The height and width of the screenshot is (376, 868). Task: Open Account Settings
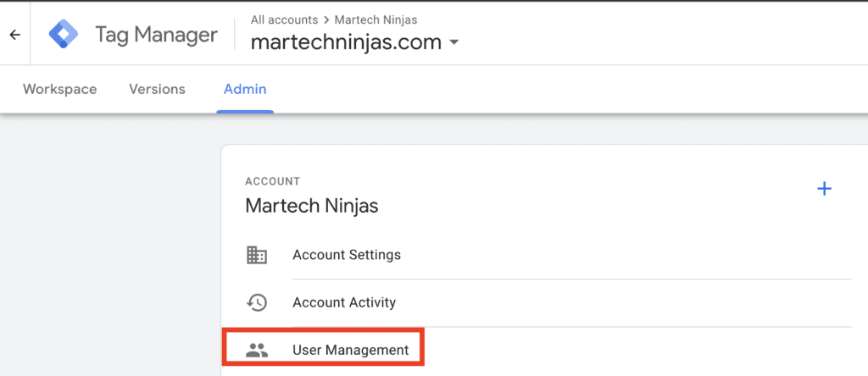click(347, 255)
